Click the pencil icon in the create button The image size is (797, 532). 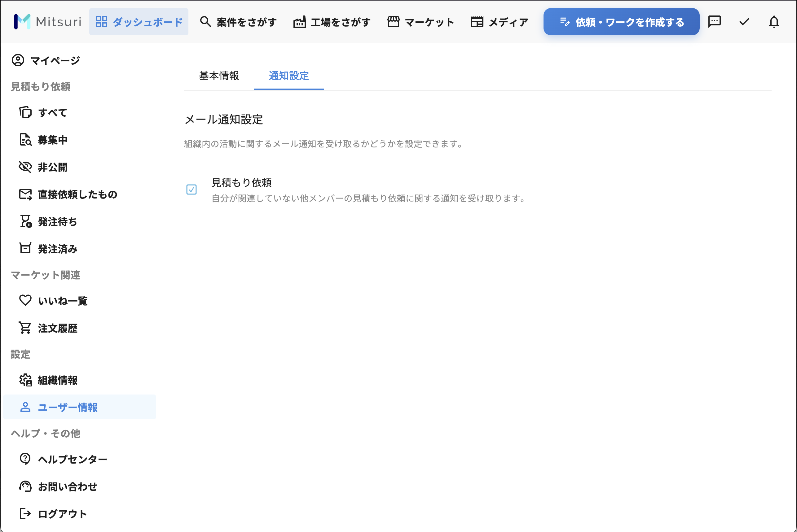[565, 22]
